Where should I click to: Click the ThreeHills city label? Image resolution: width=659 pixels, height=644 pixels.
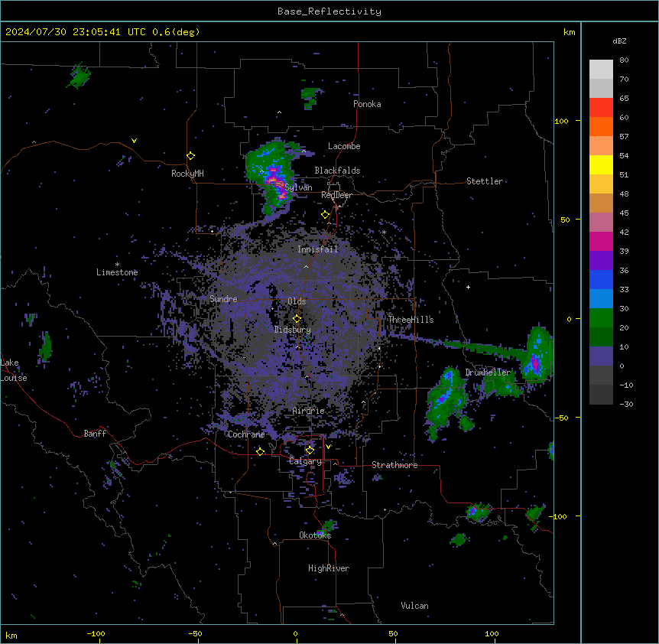[x=411, y=320]
